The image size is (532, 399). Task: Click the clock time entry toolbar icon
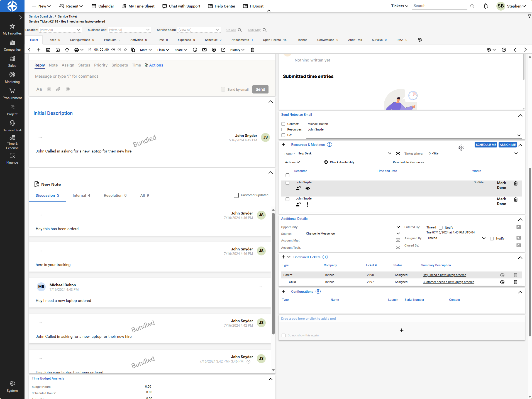click(195, 50)
